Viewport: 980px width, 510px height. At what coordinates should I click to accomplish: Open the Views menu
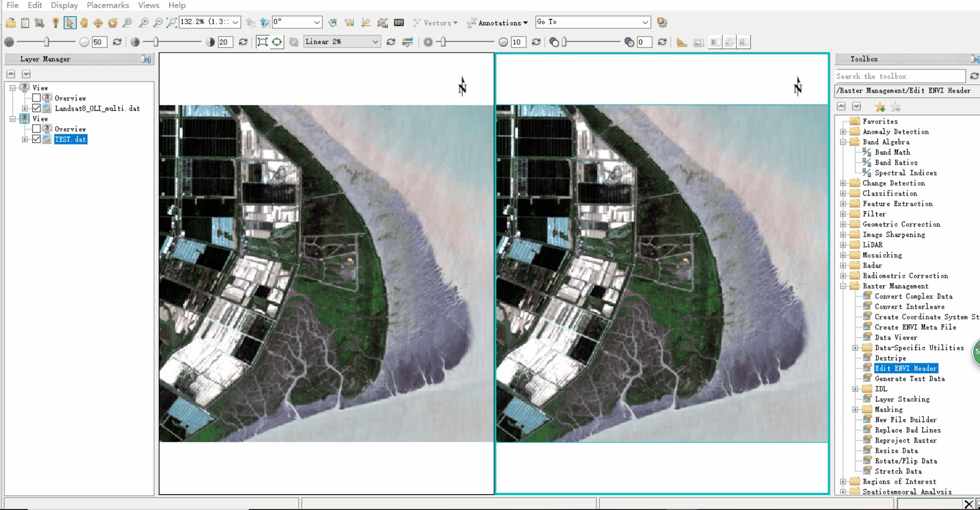[x=149, y=5]
